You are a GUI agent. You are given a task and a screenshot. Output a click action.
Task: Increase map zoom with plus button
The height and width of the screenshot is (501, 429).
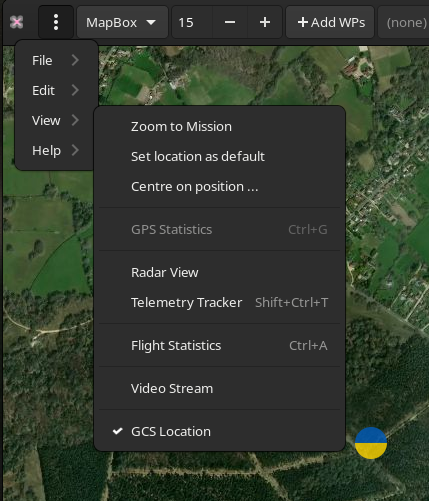265,22
